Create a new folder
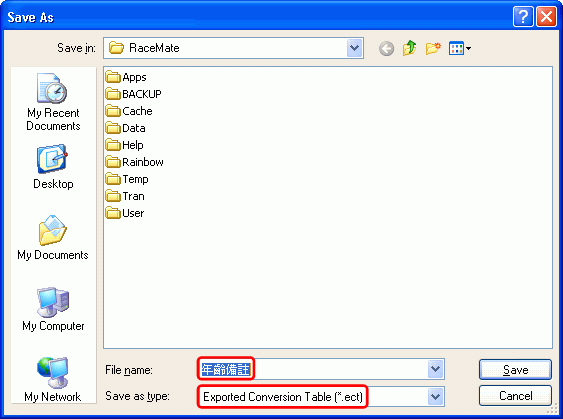Viewport: 563px width, 419px height. (x=433, y=48)
